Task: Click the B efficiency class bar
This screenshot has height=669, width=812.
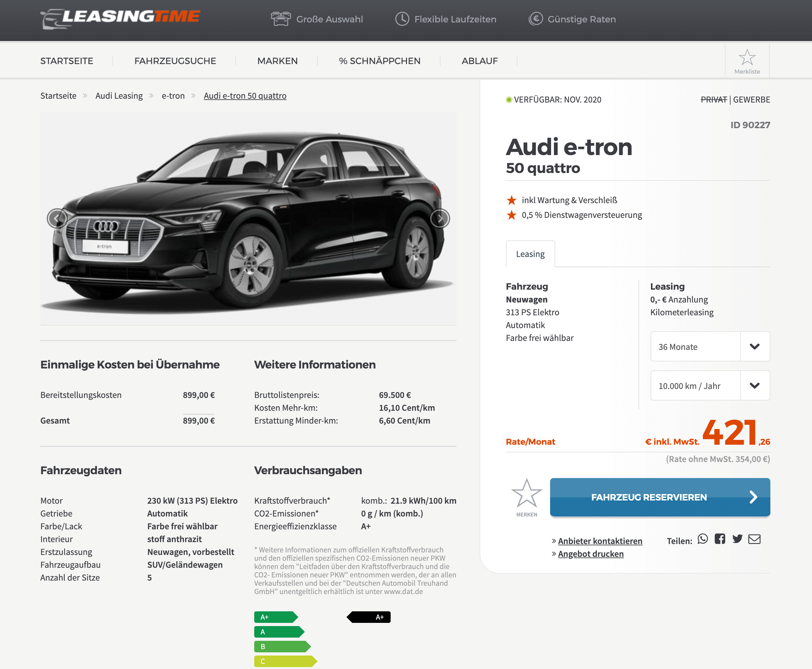Action: tap(282, 646)
